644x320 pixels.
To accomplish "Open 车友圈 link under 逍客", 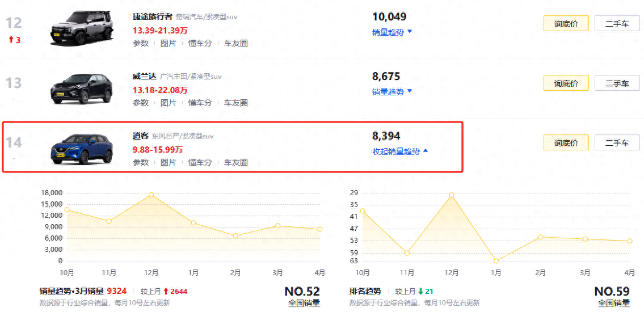I will [235, 162].
